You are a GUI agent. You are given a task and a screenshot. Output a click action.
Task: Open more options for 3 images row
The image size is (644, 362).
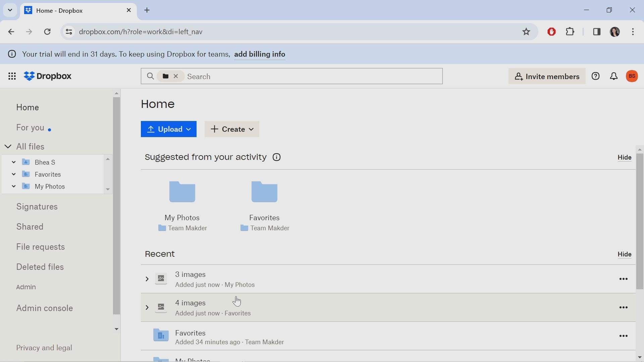click(624, 280)
